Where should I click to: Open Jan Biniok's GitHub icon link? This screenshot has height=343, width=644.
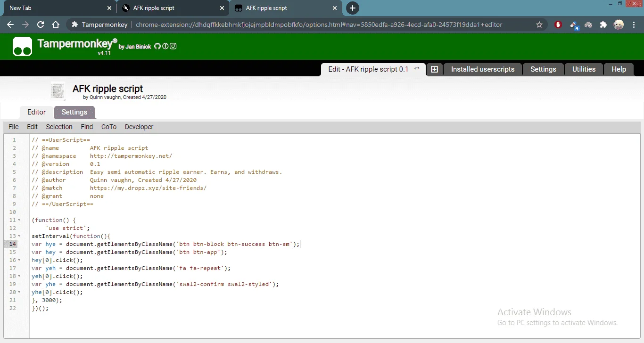click(157, 46)
